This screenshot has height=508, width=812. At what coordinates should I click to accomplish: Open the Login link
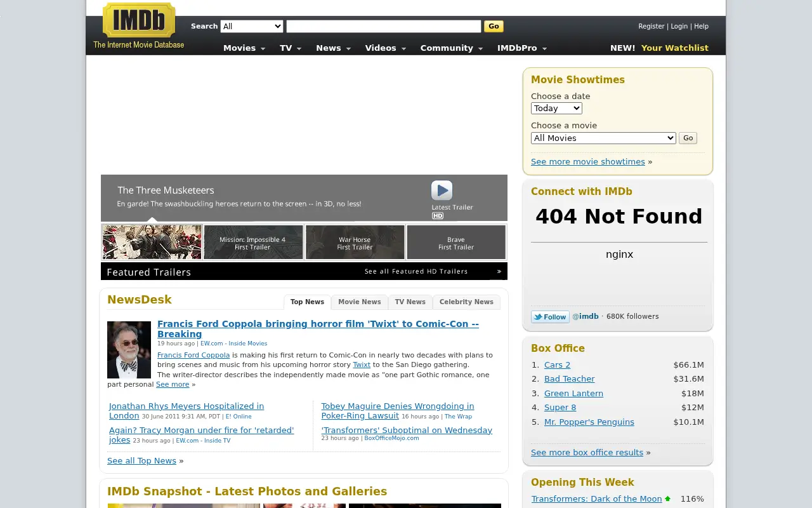point(679,26)
